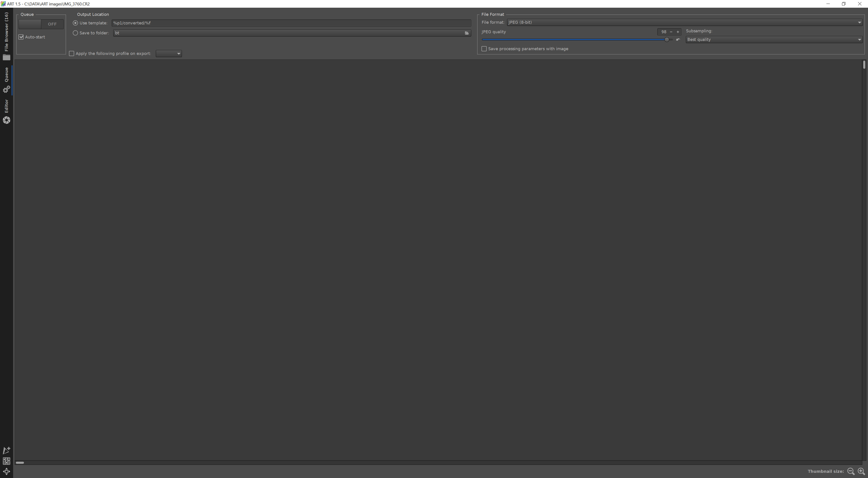
Task: Reset JPEG quality with the undo arrow icon
Action: pos(678,40)
